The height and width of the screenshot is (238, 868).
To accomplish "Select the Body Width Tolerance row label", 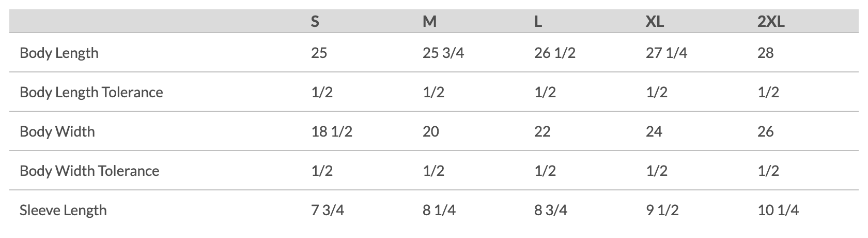I will coord(89,171).
